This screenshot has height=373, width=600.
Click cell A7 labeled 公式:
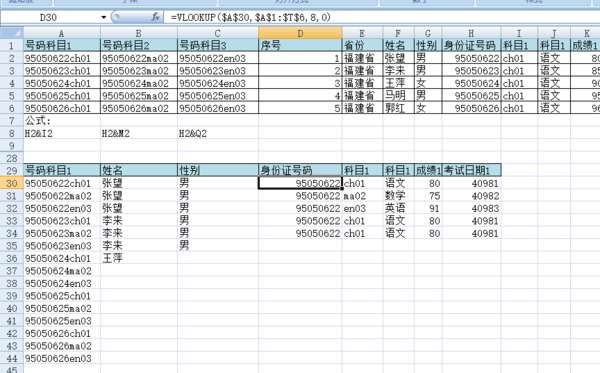(62, 121)
